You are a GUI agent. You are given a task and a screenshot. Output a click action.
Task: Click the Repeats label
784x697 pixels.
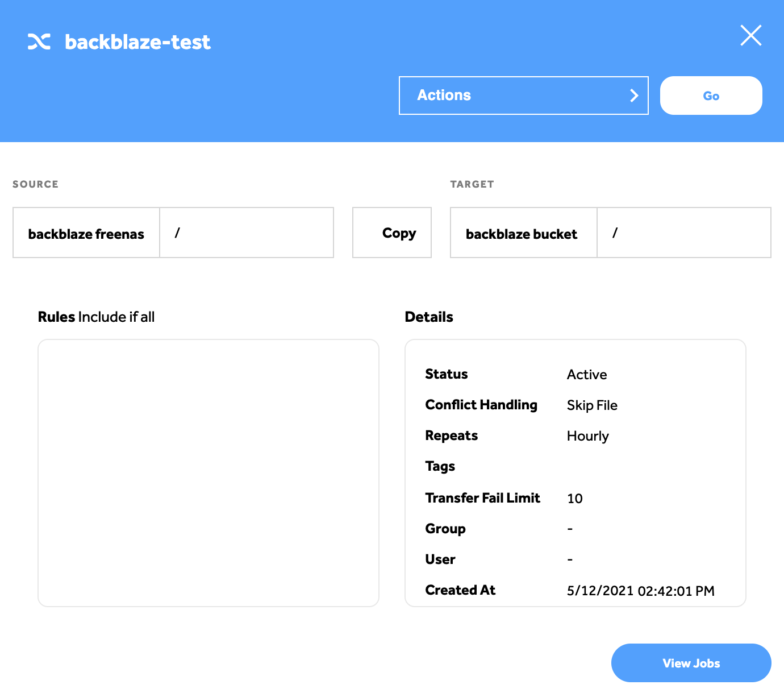tap(452, 435)
